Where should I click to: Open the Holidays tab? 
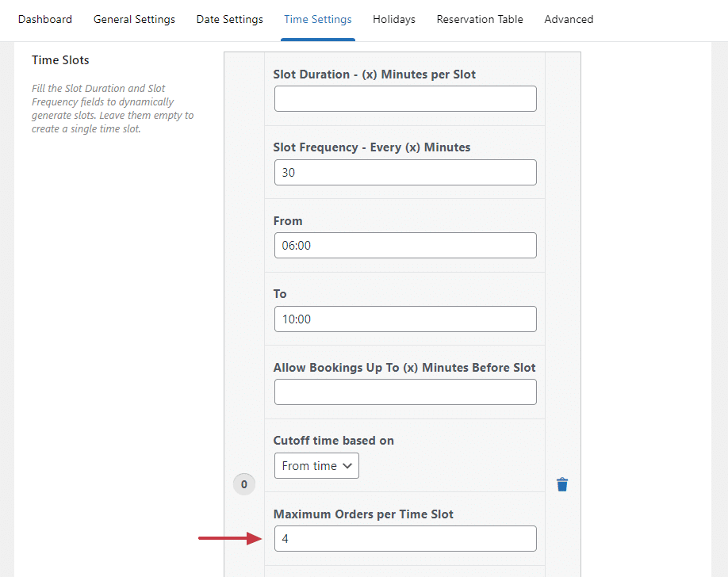(394, 19)
